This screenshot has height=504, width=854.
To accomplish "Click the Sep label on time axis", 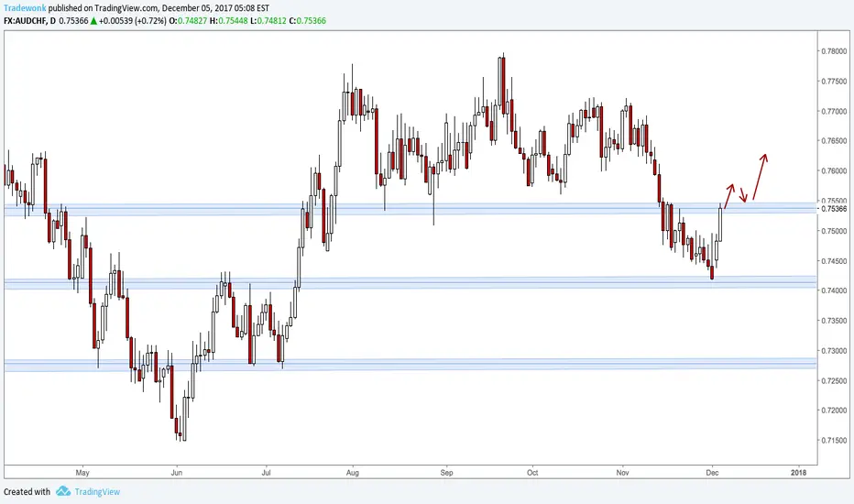I will tap(446, 473).
